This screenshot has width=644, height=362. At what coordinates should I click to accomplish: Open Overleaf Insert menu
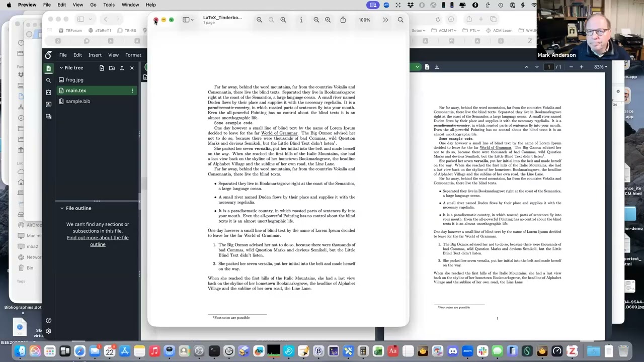point(95,55)
